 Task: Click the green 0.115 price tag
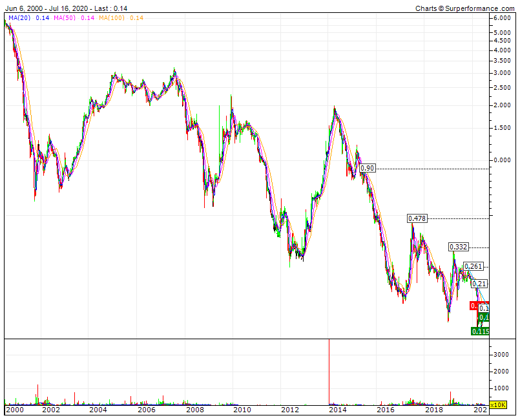(480, 331)
